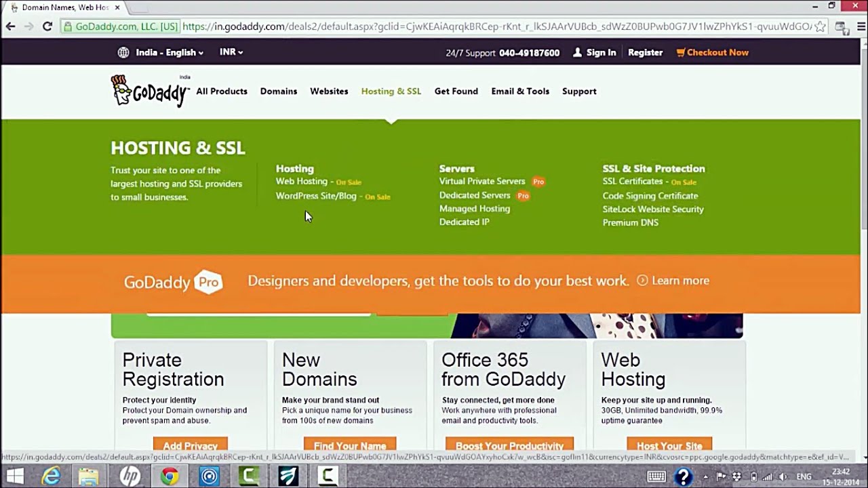Open the Domains menu

pos(279,91)
